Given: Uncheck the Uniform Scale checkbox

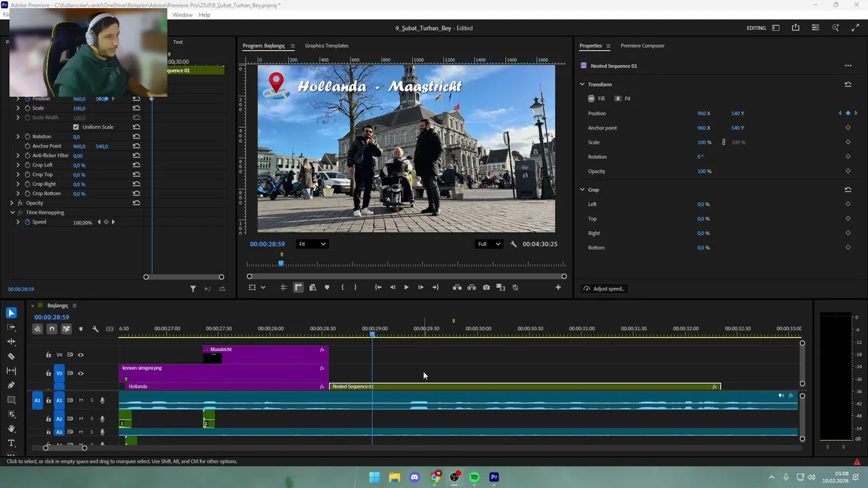Looking at the screenshot, I should 76,127.
